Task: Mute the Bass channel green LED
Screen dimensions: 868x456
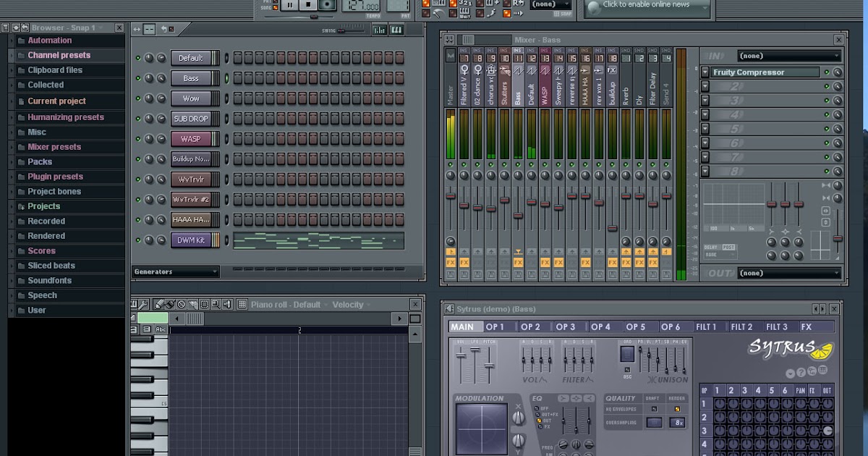Action: point(138,78)
